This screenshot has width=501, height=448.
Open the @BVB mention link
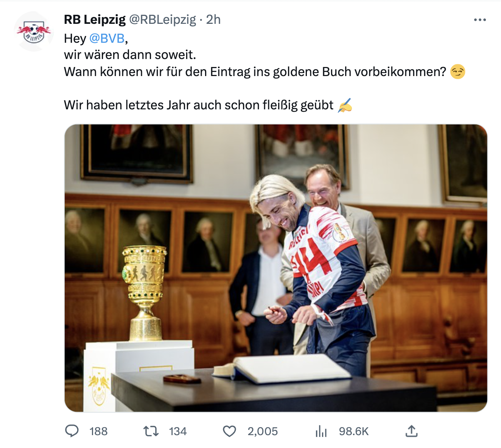click(x=107, y=38)
